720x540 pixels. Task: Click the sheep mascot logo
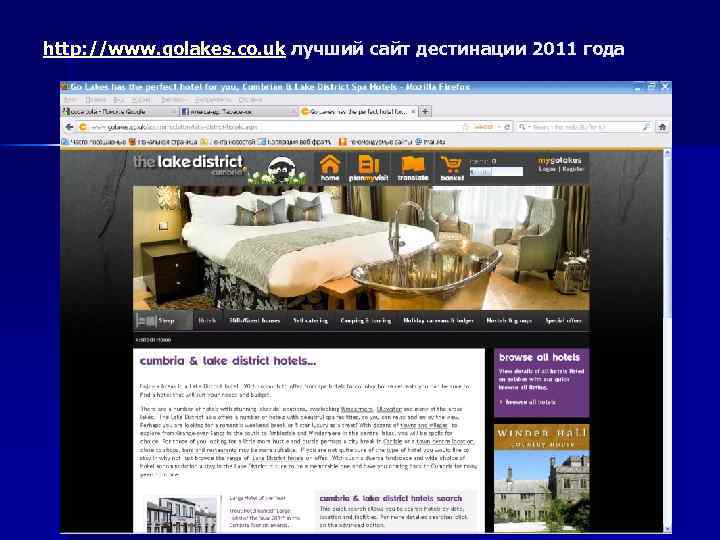[278, 171]
